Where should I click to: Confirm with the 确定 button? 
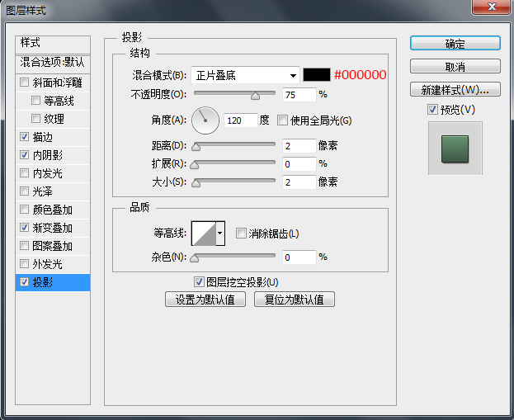point(455,43)
